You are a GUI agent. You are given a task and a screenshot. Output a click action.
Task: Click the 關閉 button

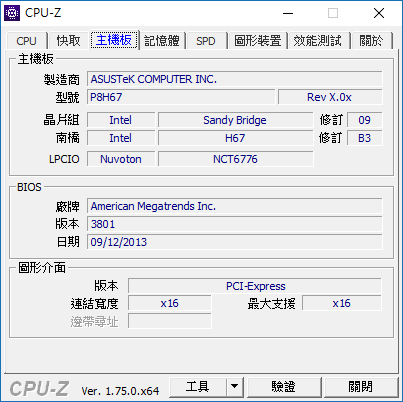[361, 387]
